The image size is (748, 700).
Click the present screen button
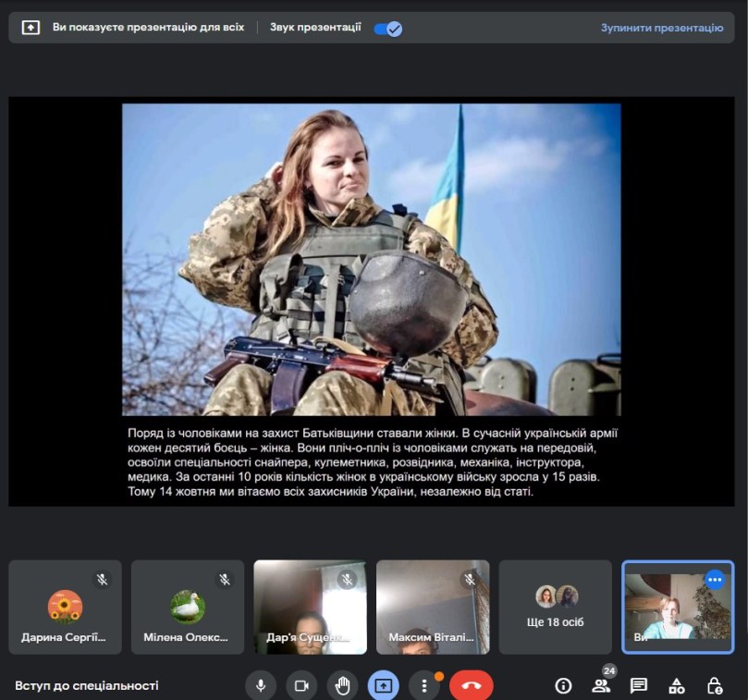click(383, 685)
